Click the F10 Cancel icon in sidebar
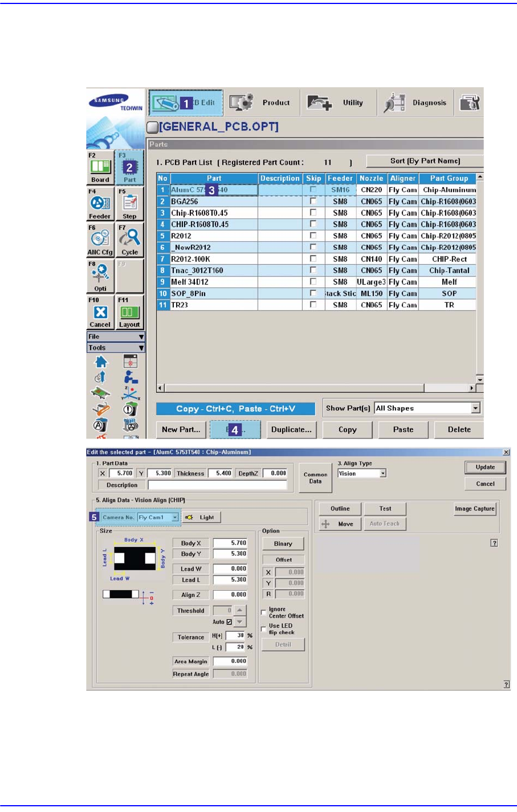Image resolution: width=517 pixels, height=812 pixels. point(100,312)
